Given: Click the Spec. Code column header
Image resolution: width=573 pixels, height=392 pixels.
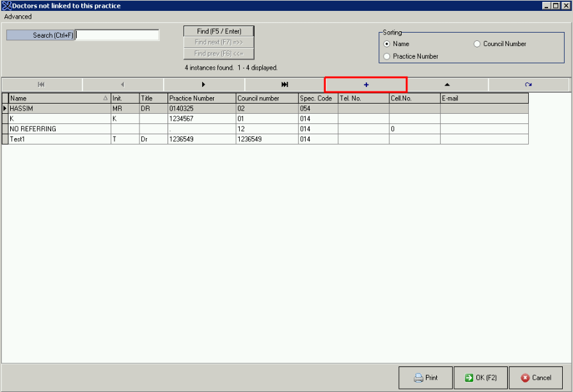Looking at the screenshot, I should tap(317, 98).
